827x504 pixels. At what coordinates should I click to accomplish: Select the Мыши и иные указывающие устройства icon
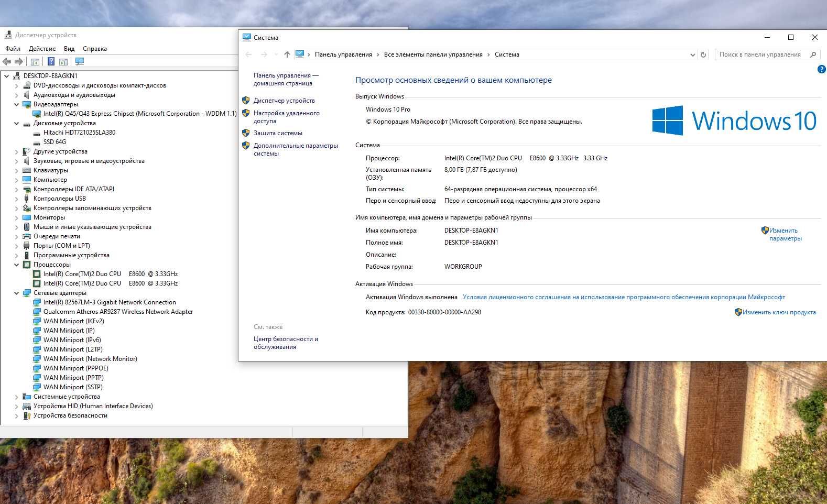point(27,227)
